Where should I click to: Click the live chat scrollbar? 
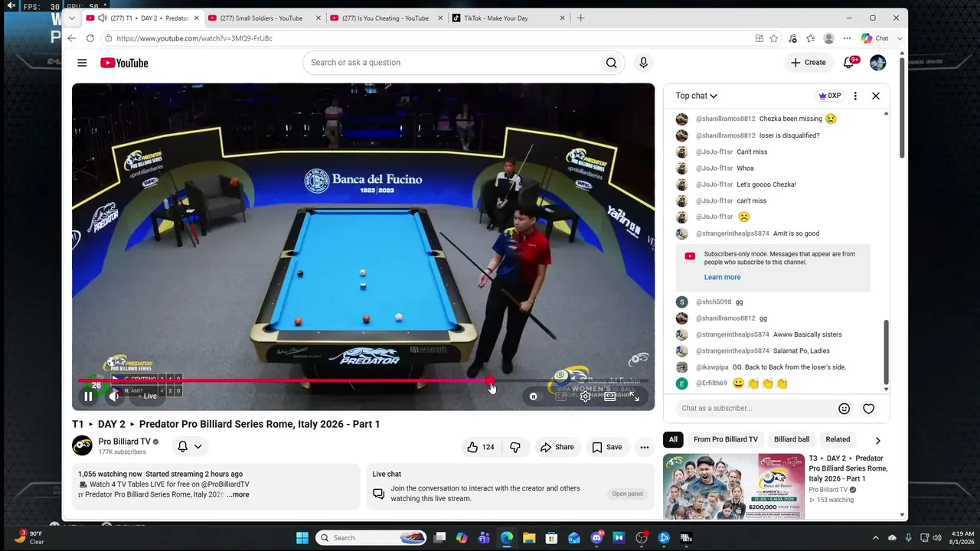coord(886,354)
